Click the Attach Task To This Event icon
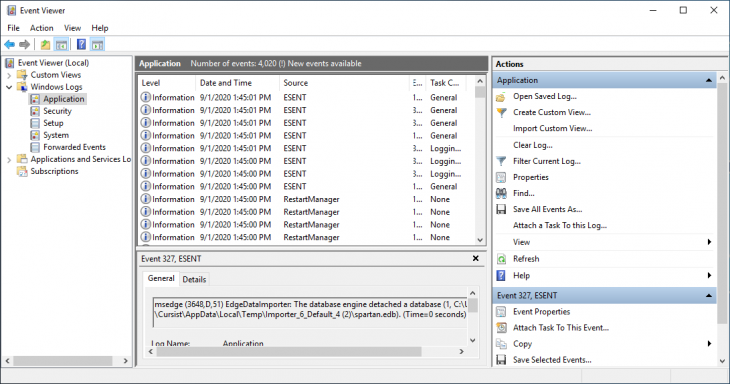This screenshot has height=384, width=730. click(501, 328)
